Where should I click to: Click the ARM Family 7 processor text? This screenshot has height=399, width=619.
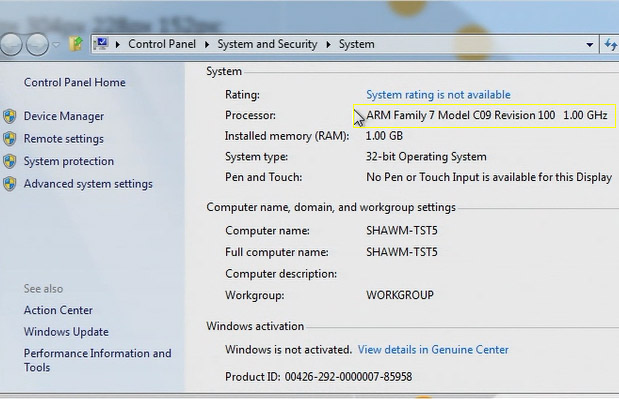pyautogui.click(x=487, y=115)
